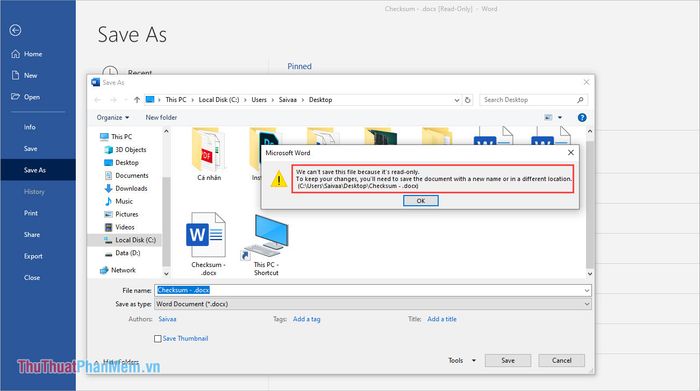Click file list scroll down arrow
This screenshot has width=700, height=391.
click(590, 274)
